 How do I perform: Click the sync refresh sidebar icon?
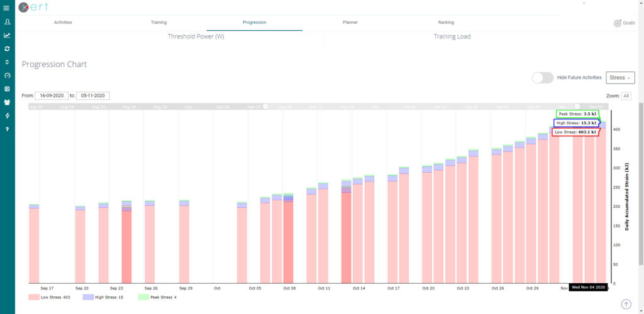[7, 48]
